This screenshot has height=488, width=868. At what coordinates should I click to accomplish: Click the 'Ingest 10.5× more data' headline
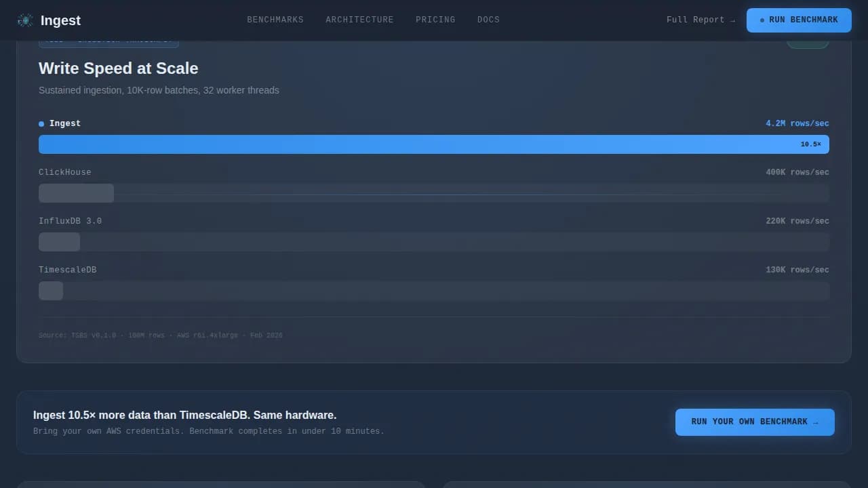point(184,415)
